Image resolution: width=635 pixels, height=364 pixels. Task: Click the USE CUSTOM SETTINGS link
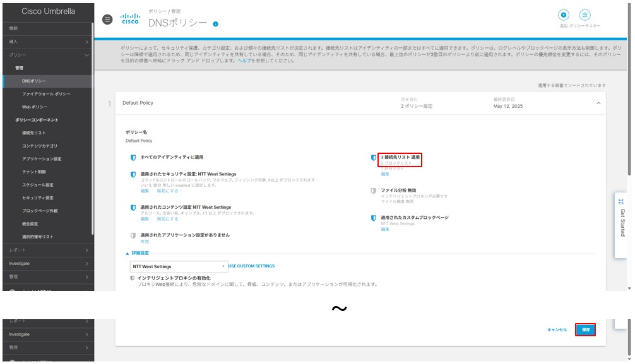click(251, 266)
